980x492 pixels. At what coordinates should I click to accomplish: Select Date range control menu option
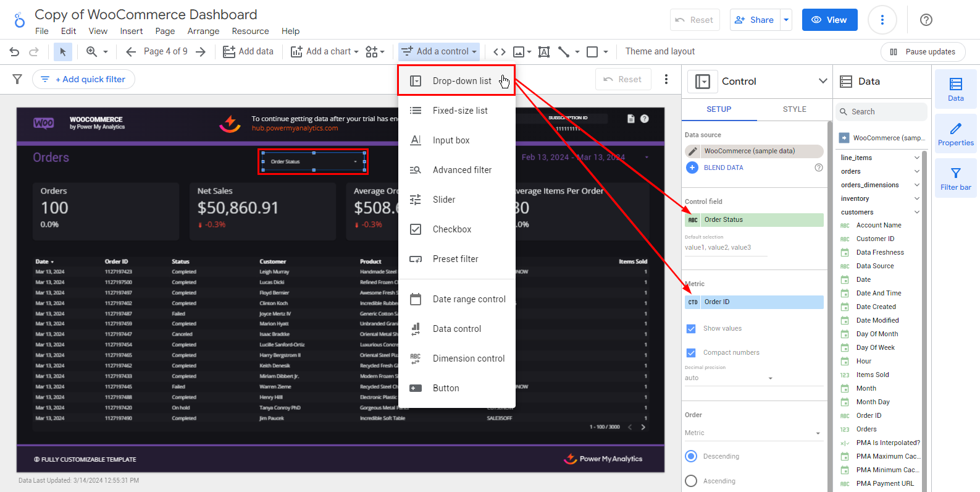(x=469, y=299)
